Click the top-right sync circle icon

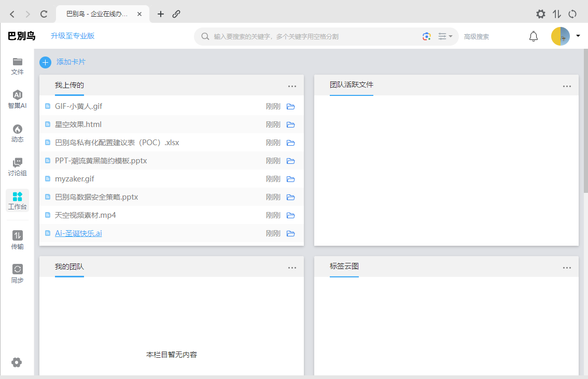(x=572, y=14)
